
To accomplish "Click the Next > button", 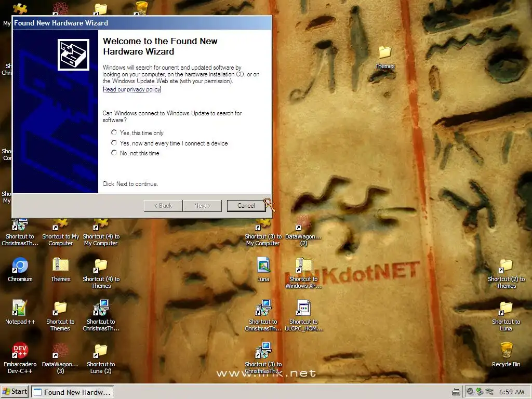I will 202,206.
